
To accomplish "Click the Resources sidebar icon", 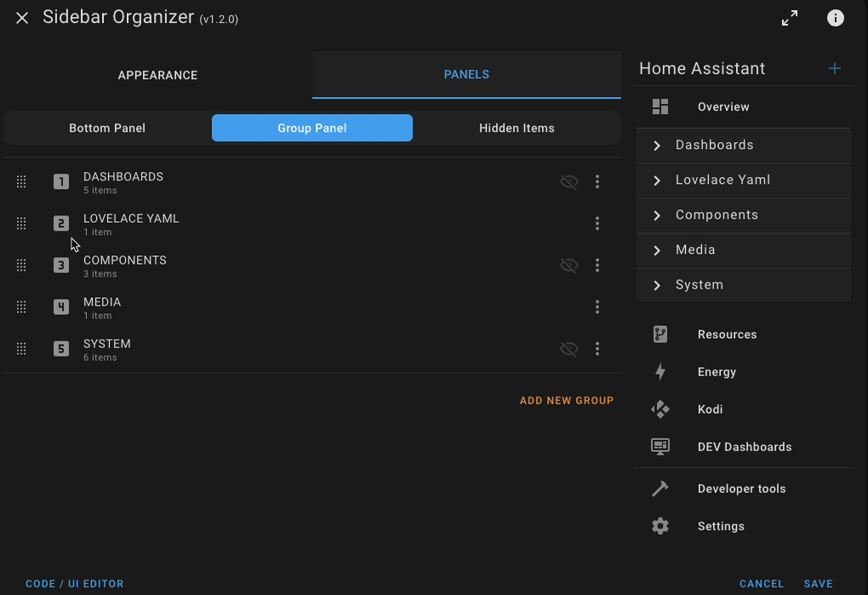I will click(x=660, y=335).
